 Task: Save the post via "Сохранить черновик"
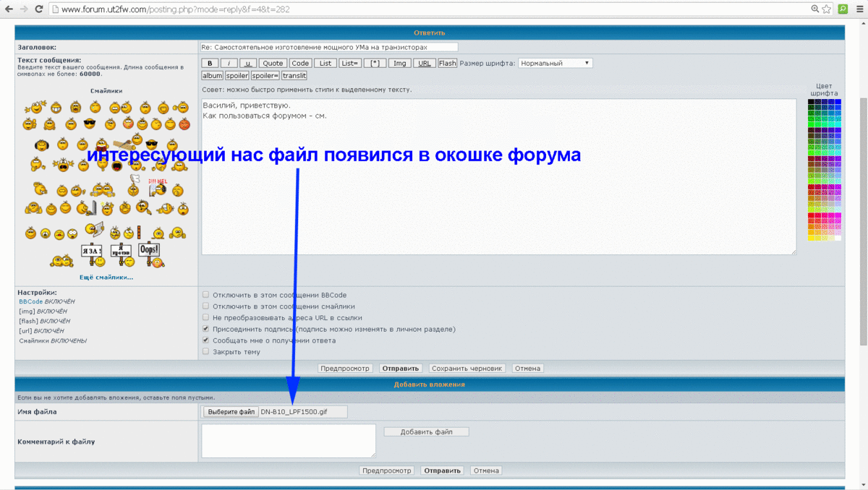tap(467, 369)
